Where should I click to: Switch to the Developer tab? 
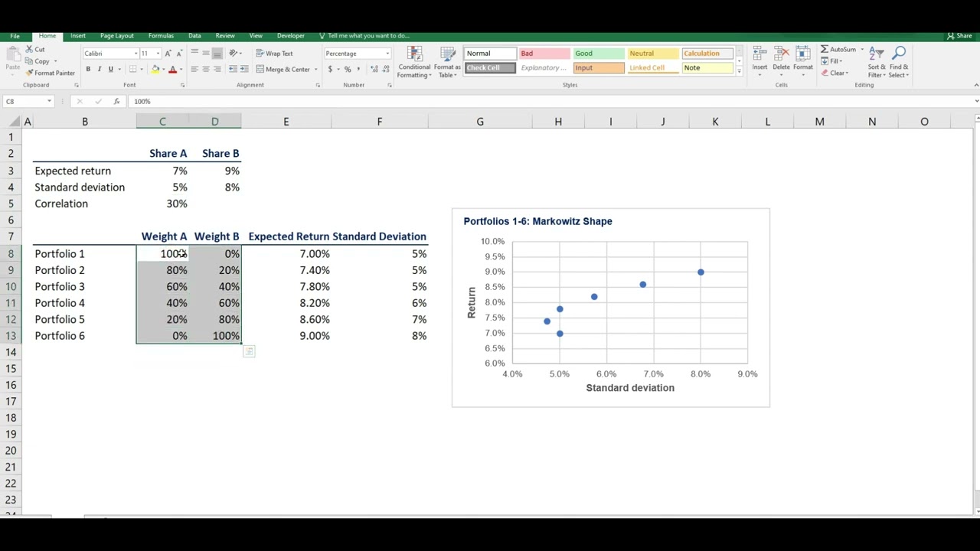click(290, 36)
